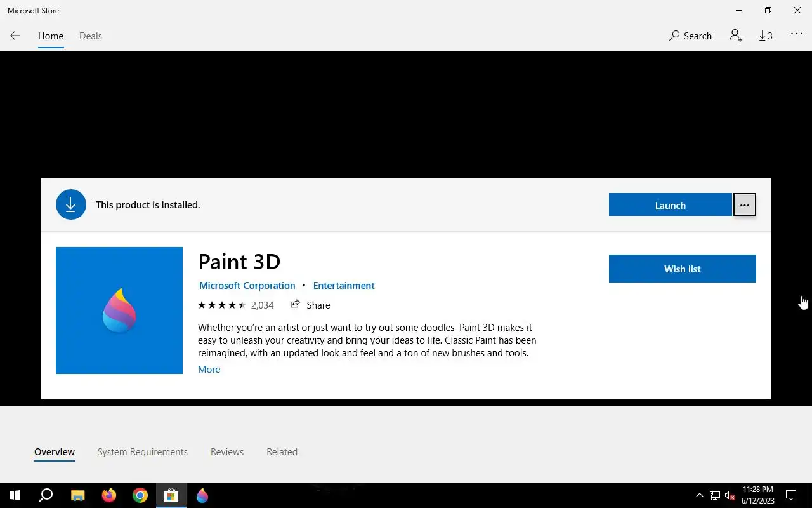Viewport: 812px width, 508px height.
Task: Go back using the back arrow
Action: click(15, 36)
